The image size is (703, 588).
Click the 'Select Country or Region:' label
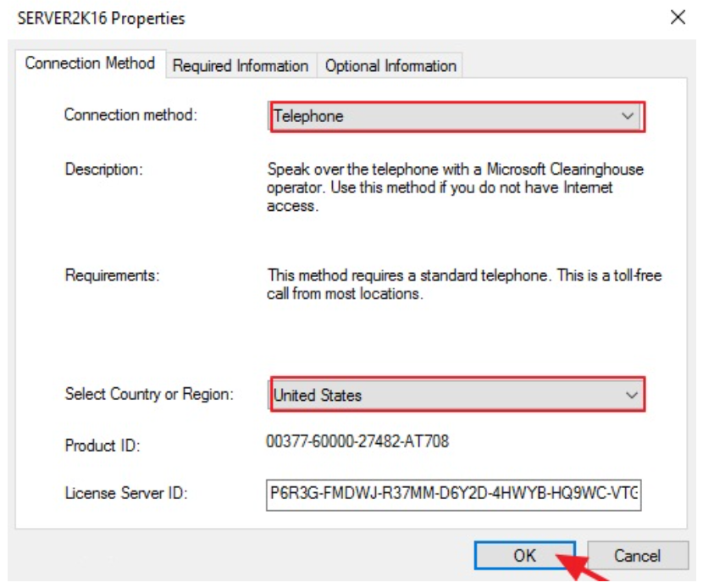click(x=148, y=394)
